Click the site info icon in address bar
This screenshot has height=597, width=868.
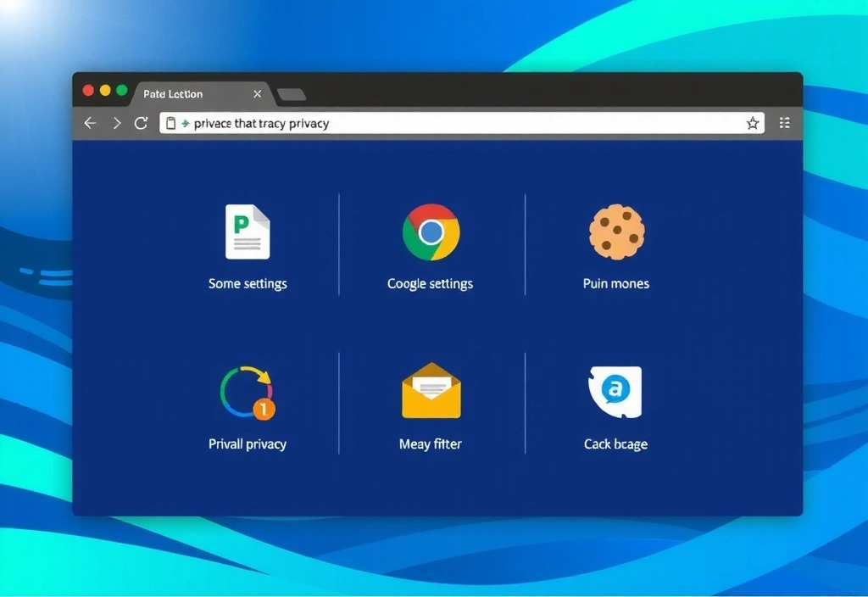pos(171,124)
